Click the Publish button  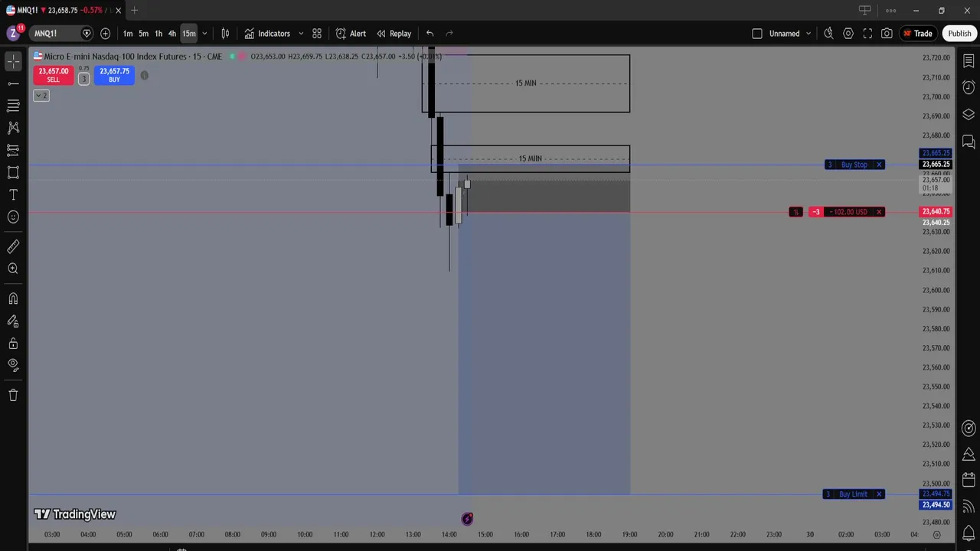[x=959, y=34]
